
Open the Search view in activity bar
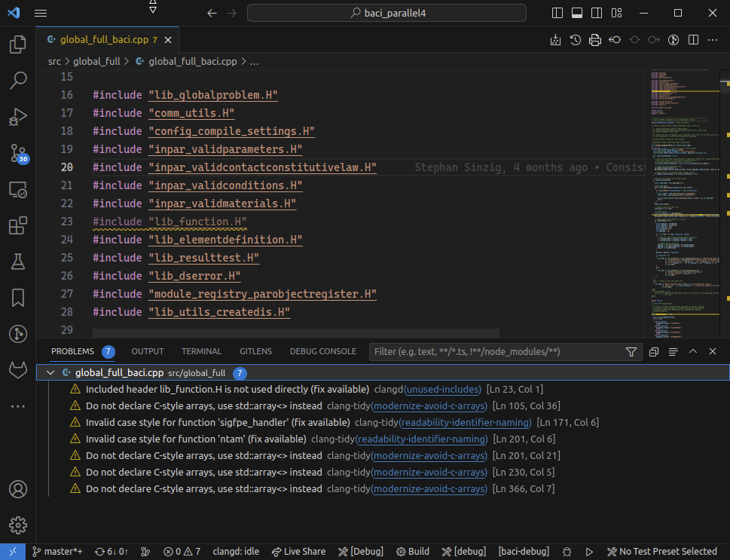[x=17, y=80]
